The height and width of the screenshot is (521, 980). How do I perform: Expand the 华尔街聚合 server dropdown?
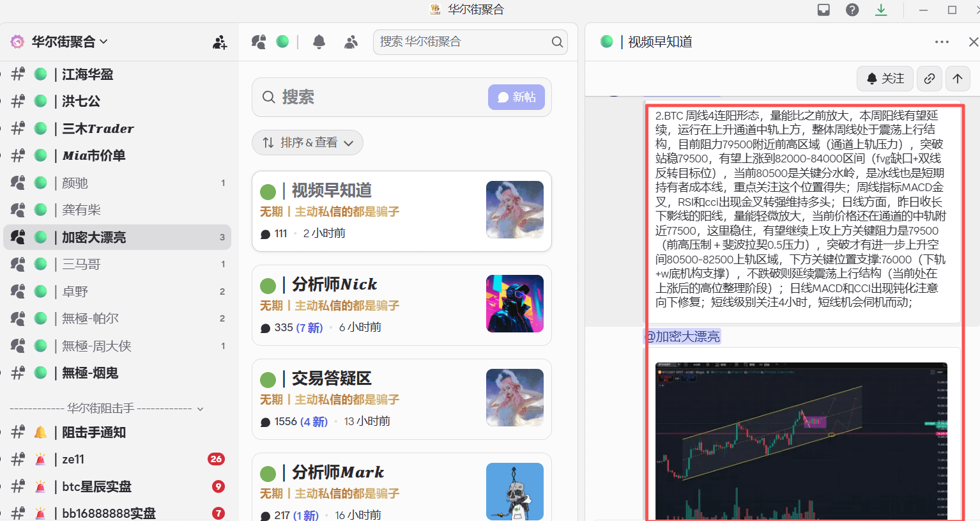tap(70, 42)
